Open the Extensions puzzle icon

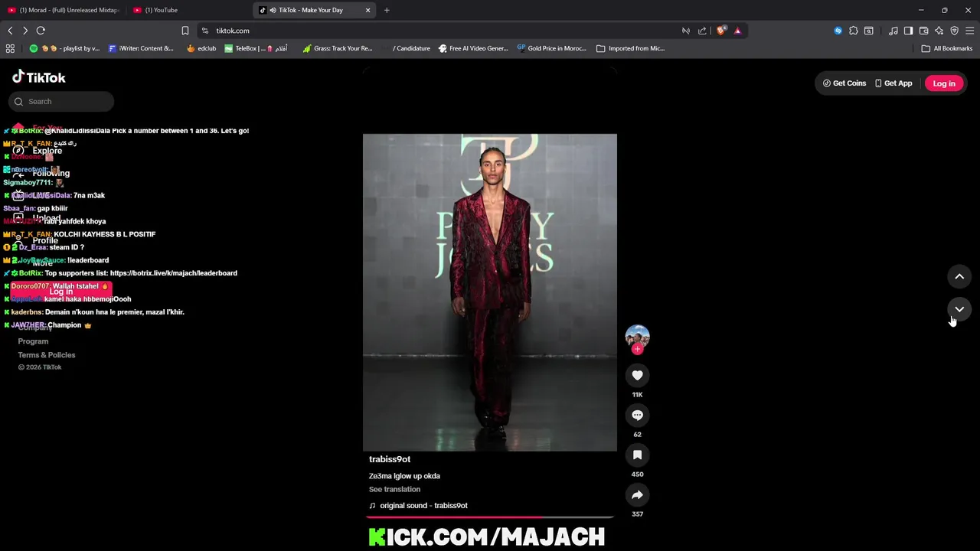(x=854, y=31)
